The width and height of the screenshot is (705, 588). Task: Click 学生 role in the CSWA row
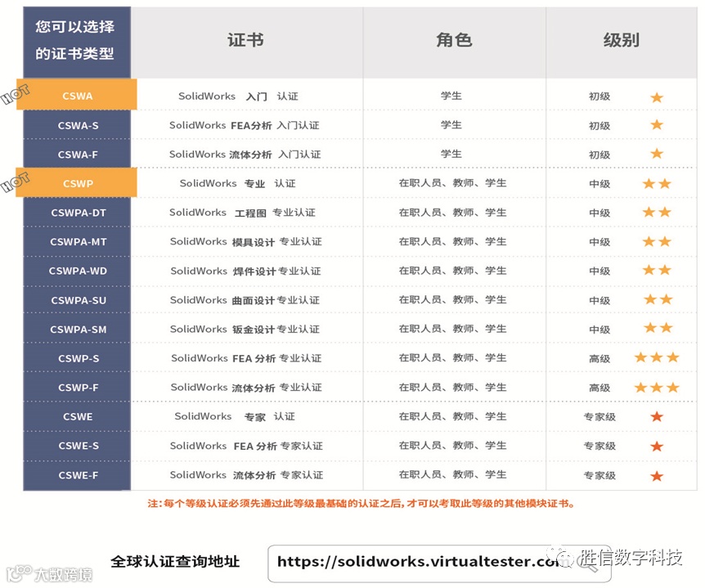click(x=451, y=96)
